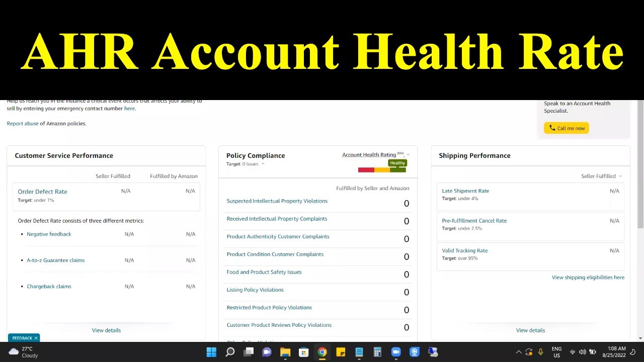Image resolution: width=644 pixels, height=362 pixels.
Task: Switch ENG US input language
Action: click(x=556, y=352)
